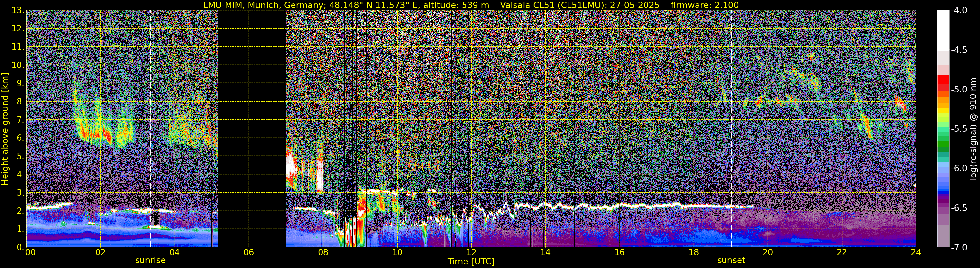Click the white dashed sunset marker line
This screenshot has height=268, width=980.
click(x=731, y=129)
